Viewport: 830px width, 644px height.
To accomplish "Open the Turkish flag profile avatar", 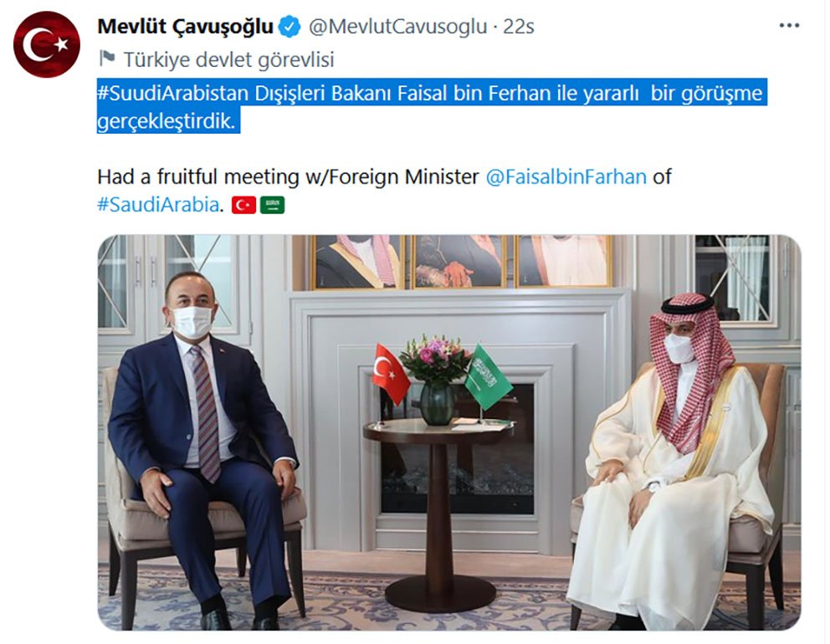I will [x=47, y=44].
